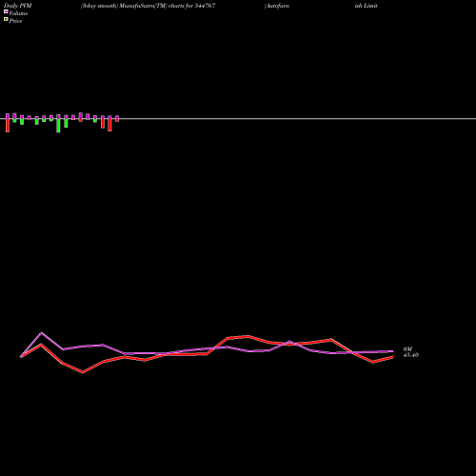This screenshot has width=476, height=476.
Task: Click the Volume legend color swatch
Action: pos(6,11)
